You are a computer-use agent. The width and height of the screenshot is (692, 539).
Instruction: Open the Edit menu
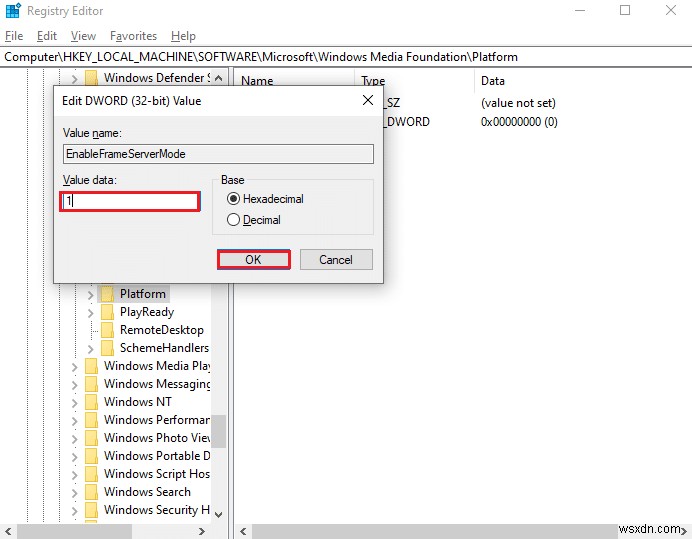pyautogui.click(x=47, y=36)
